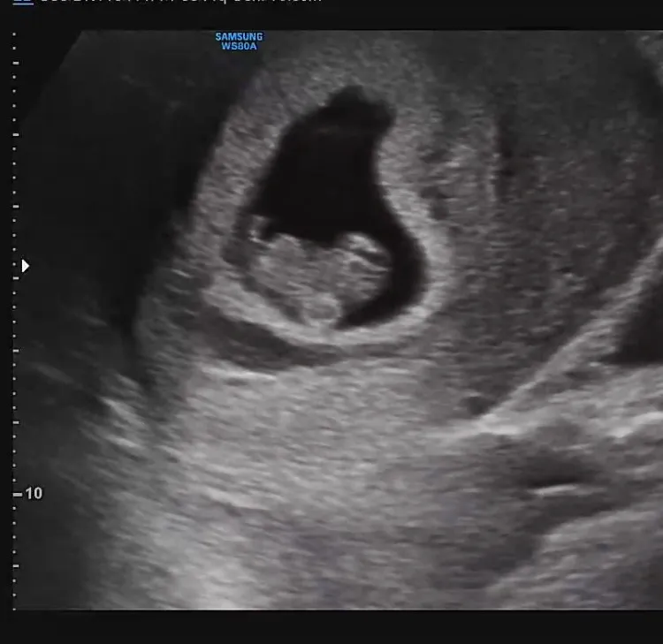Click the round yolk-like bump below embryo

coord(322,307)
